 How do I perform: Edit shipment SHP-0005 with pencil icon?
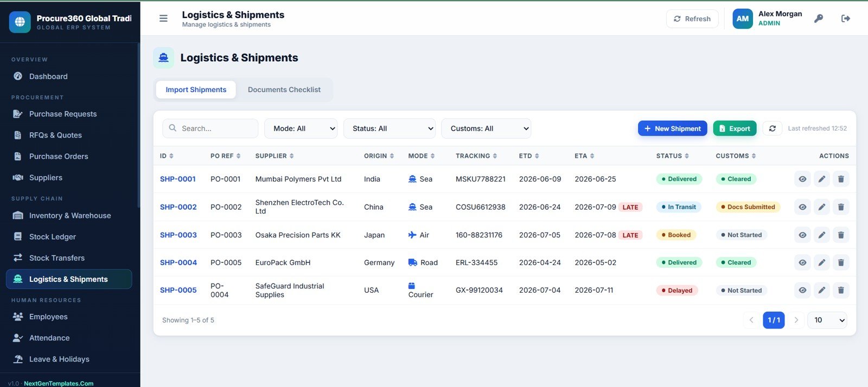pos(822,290)
